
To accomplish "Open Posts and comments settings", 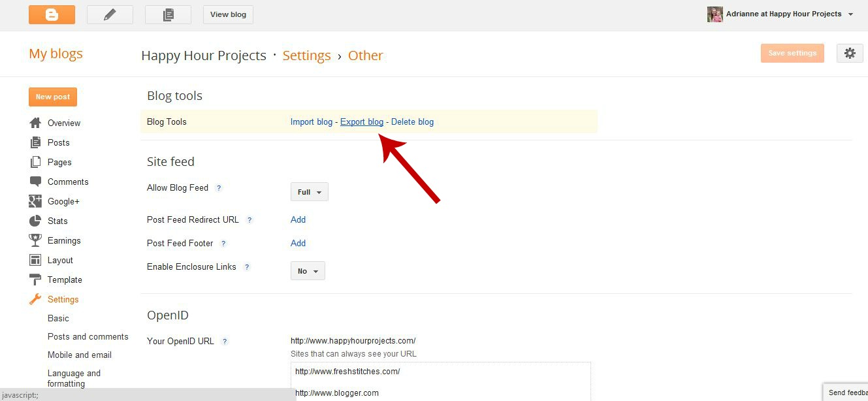I will [x=88, y=336].
